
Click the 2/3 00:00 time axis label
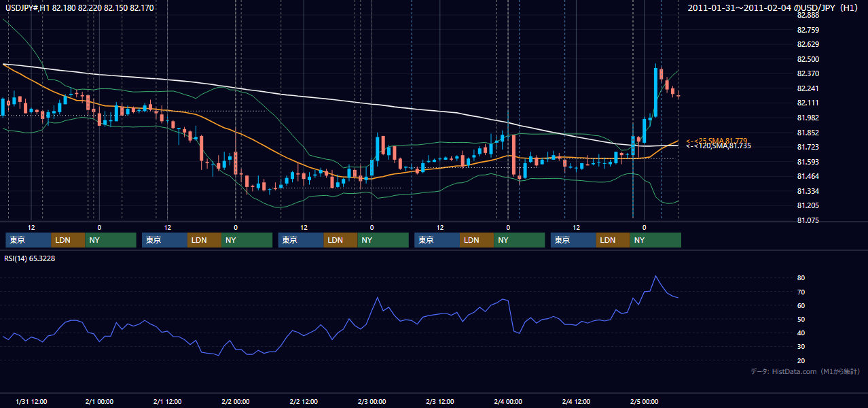pos(372,402)
